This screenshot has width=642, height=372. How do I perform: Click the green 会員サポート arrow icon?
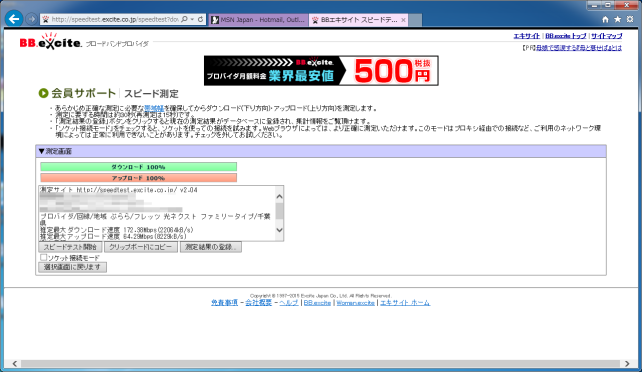point(43,93)
